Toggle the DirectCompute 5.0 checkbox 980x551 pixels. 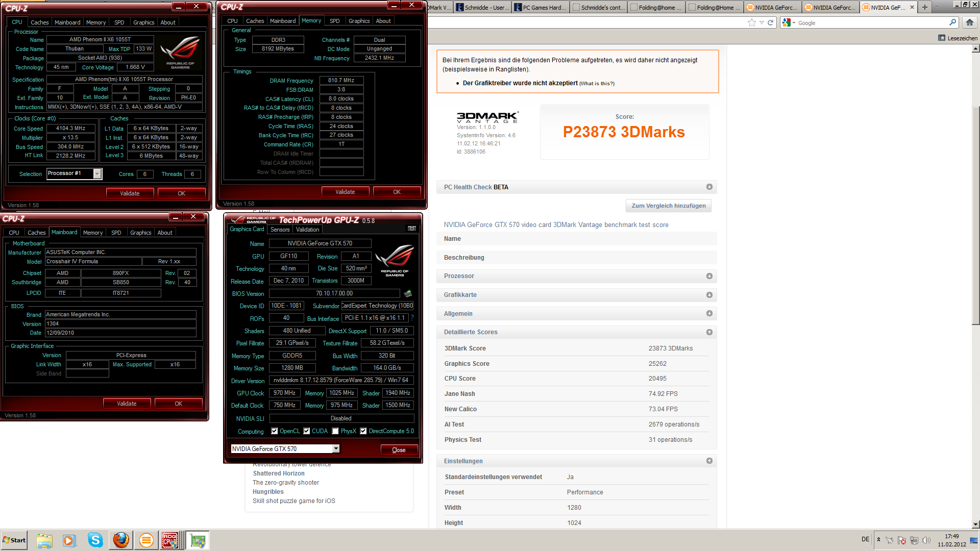click(x=363, y=431)
